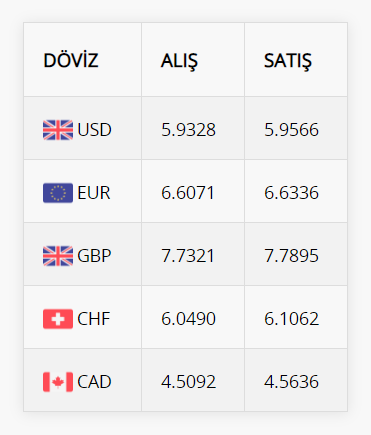Click the European Union flag icon

point(58,193)
